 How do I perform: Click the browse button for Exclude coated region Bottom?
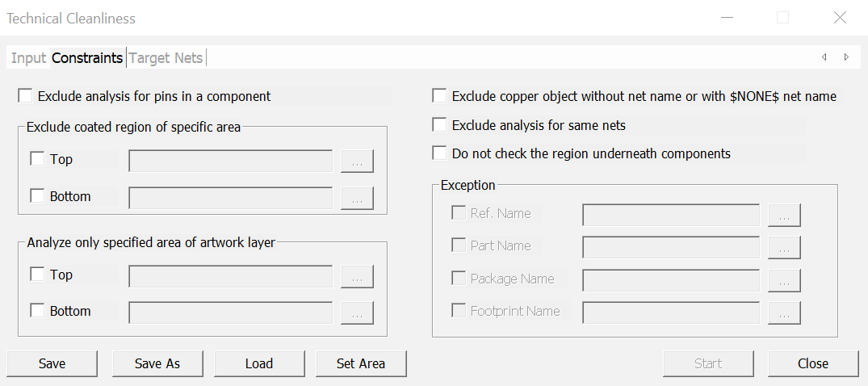(x=357, y=198)
